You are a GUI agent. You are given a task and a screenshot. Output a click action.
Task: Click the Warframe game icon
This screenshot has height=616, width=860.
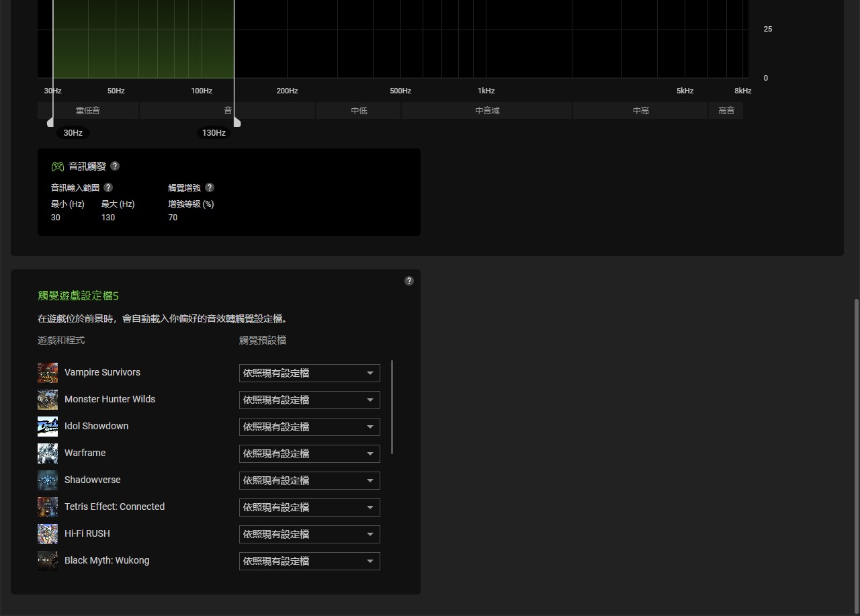tap(48, 453)
